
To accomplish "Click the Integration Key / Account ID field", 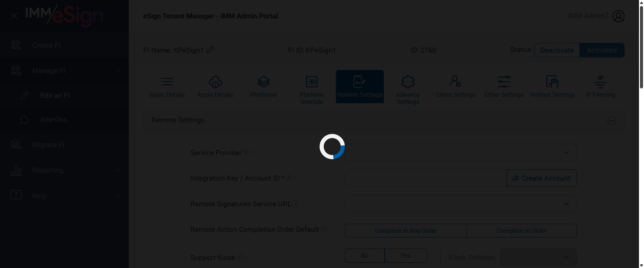I will pyautogui.click(x=426, y=178).
